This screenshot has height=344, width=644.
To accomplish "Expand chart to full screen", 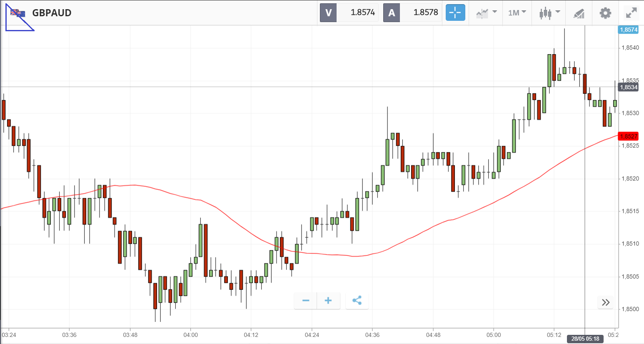I will coord(632,13).
